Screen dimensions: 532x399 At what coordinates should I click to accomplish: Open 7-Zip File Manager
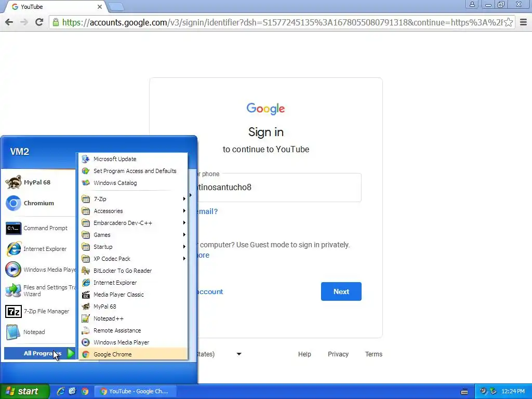[x=39, y=311]
